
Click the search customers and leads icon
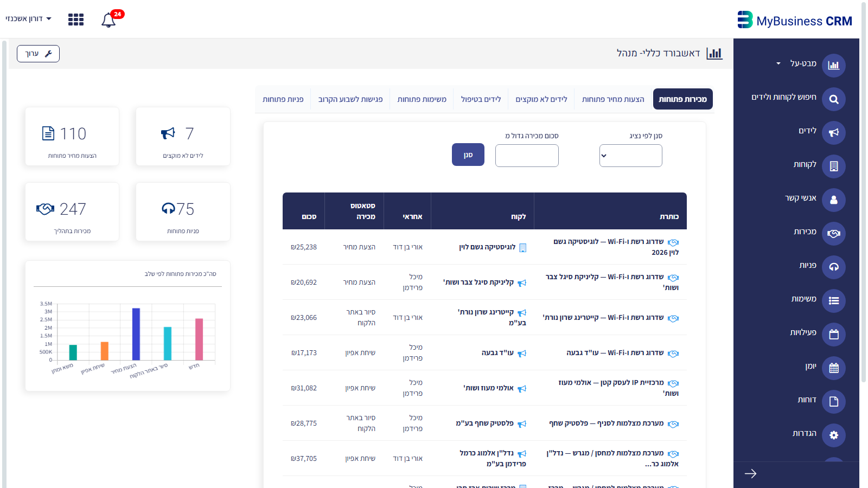(834, 99)
